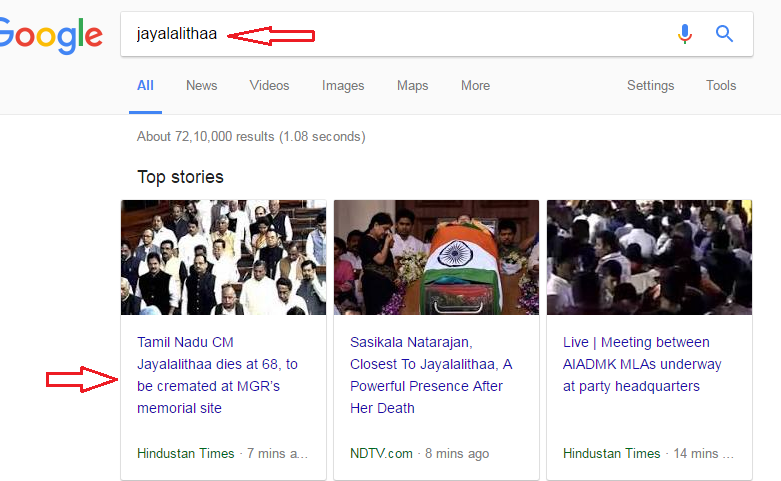
Task: Click Hindustan Times source under 7 mins story
Action: [186, 454]
